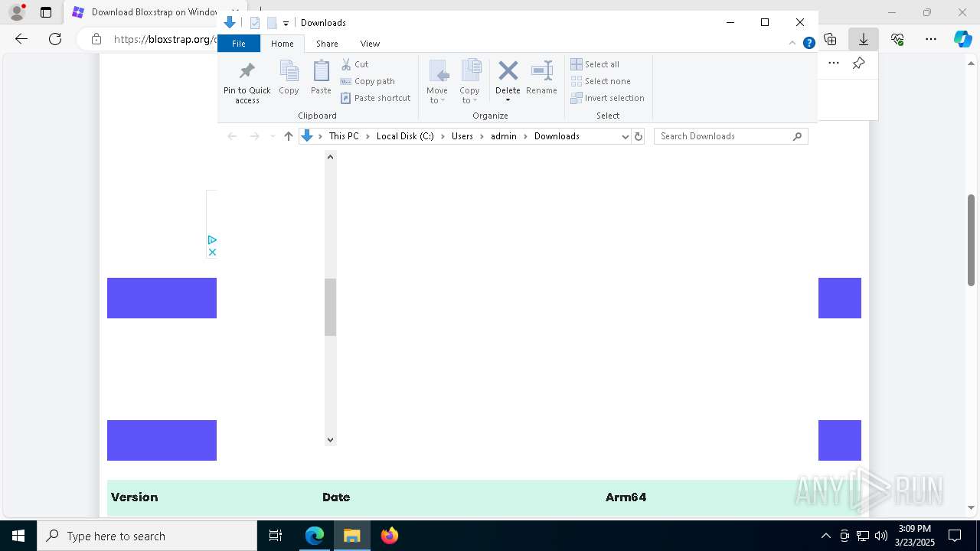Click Downloads breadcrumb
The width and height of the screenshot is (980, 551).
point(557,136)
